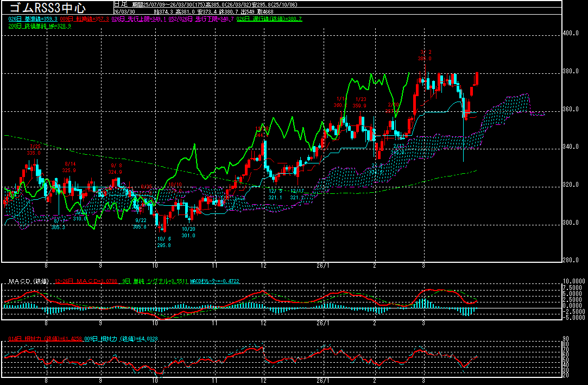Click the 26/1 label on main chart axis
Viewport: 588px width, 385px height.
[323, 266]
